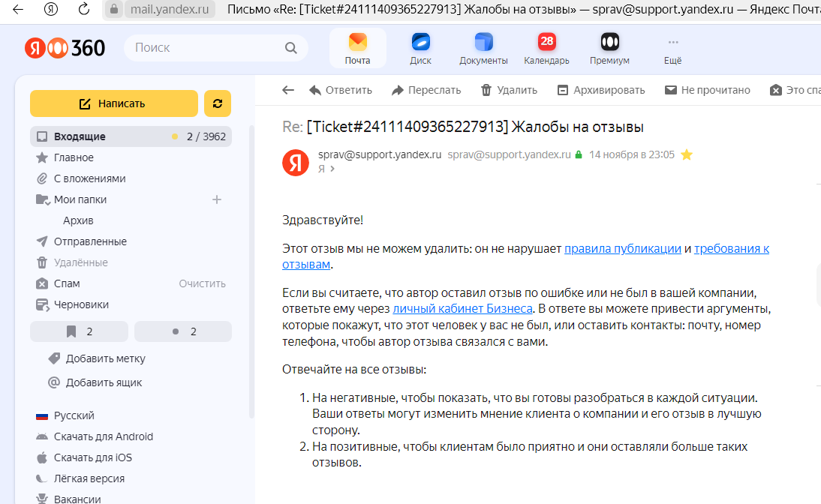Click the flagged-messages filter button showing 2
Viewport: 821px width, 504px height.
[79, 331]
